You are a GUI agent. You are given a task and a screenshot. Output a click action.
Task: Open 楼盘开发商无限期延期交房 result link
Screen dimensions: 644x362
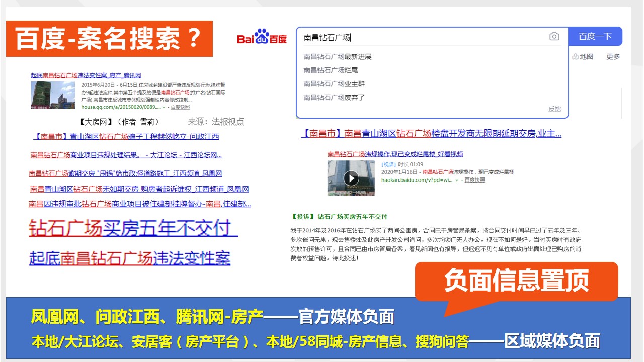pos(431,134)
